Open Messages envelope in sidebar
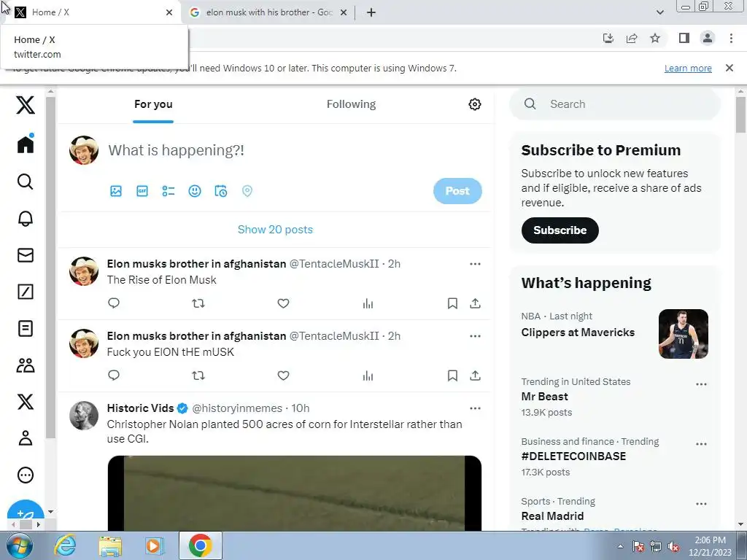 coord(26,255)
